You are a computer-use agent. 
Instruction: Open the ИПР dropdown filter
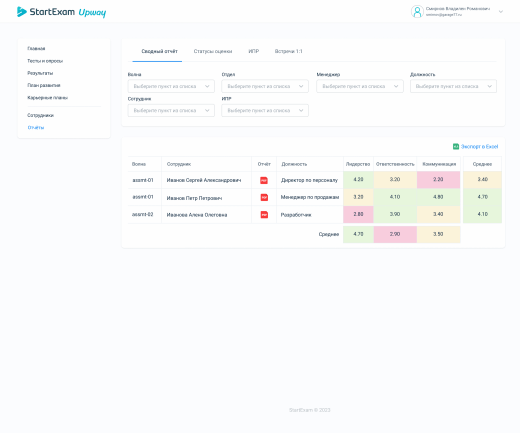pyautogui.click(x=265, y=110)
